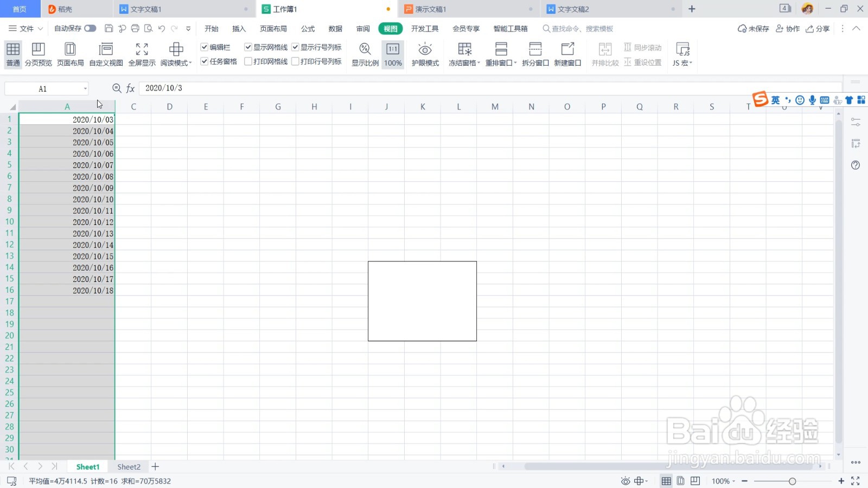Expand quick access toolbar customize arrow
The height and width of the screenshot is (488, 868).
click(188, 28)
